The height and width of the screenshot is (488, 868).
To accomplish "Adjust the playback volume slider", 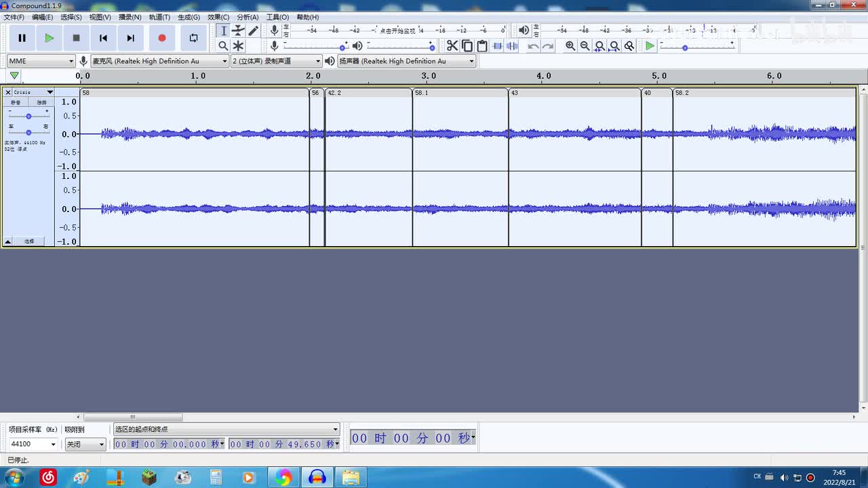I will pyautogui.click(x=401, y=47).
